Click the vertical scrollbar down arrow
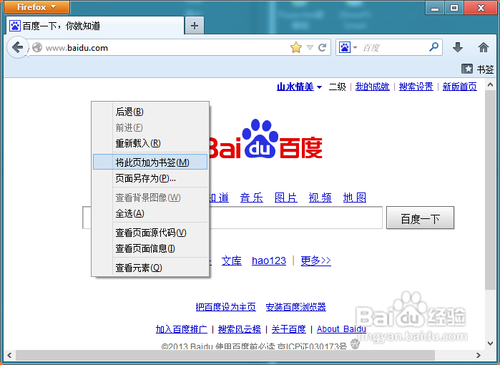The image size is (500, 365). [x=490, y=343]
